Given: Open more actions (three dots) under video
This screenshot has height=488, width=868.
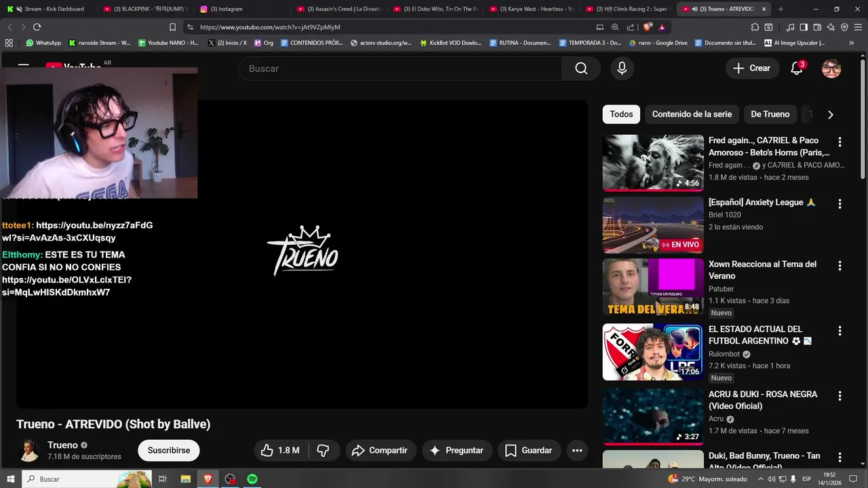Looking at the screenshot, I should click(577, 450).
